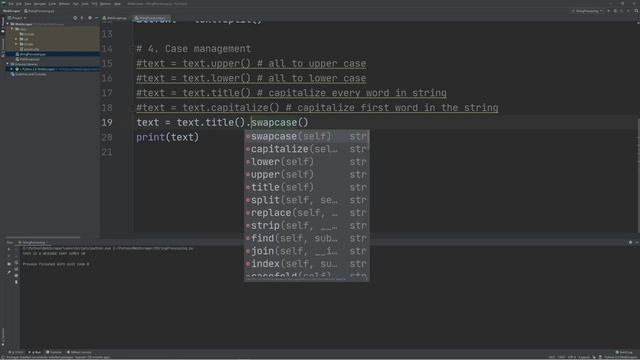Select StringProcessing tab in Run panel
Image resolution: width=640 pixels, height=360 pixels.
click(33, 242)
